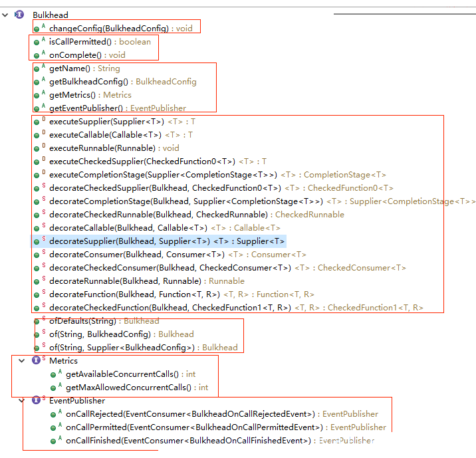Viewport: 476px width, 458px height.
Task: Click the Metrics interface icon
Action: click(x=36, y=360)
